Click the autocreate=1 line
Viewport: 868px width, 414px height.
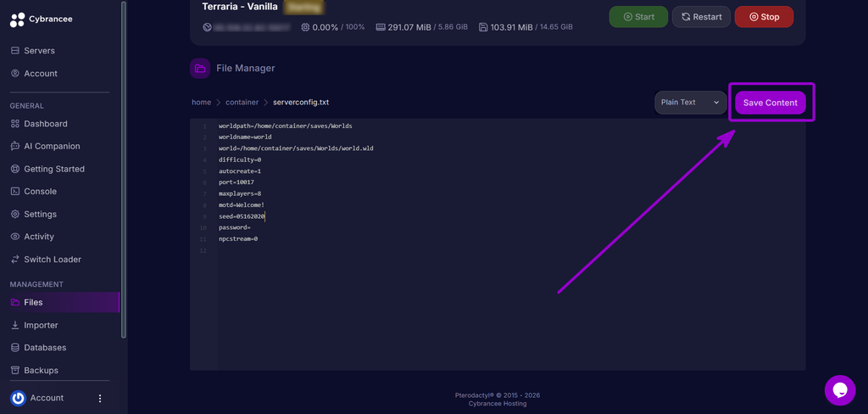(240, 171)
